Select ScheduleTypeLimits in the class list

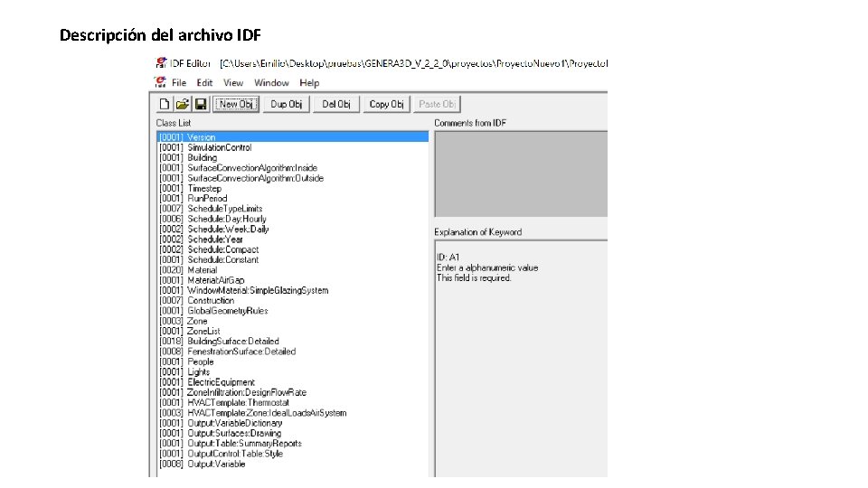pyautogui.click(x=293, y=208)
